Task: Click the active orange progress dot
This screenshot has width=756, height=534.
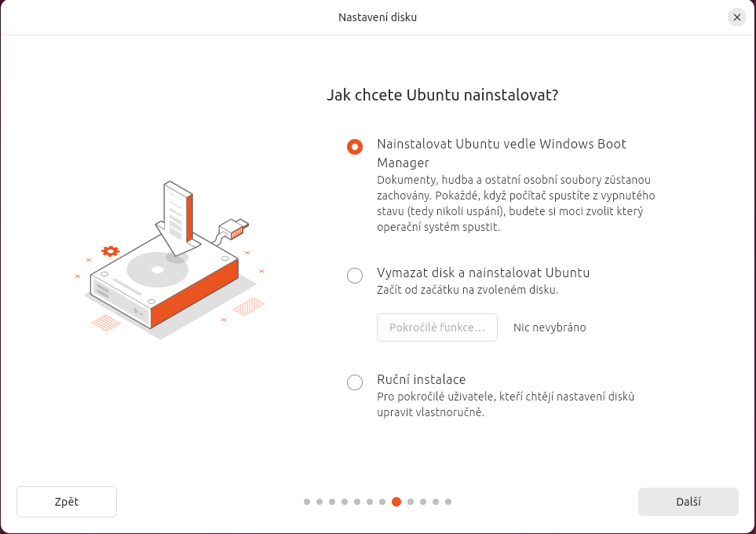Action: click(x=396, y=502)
